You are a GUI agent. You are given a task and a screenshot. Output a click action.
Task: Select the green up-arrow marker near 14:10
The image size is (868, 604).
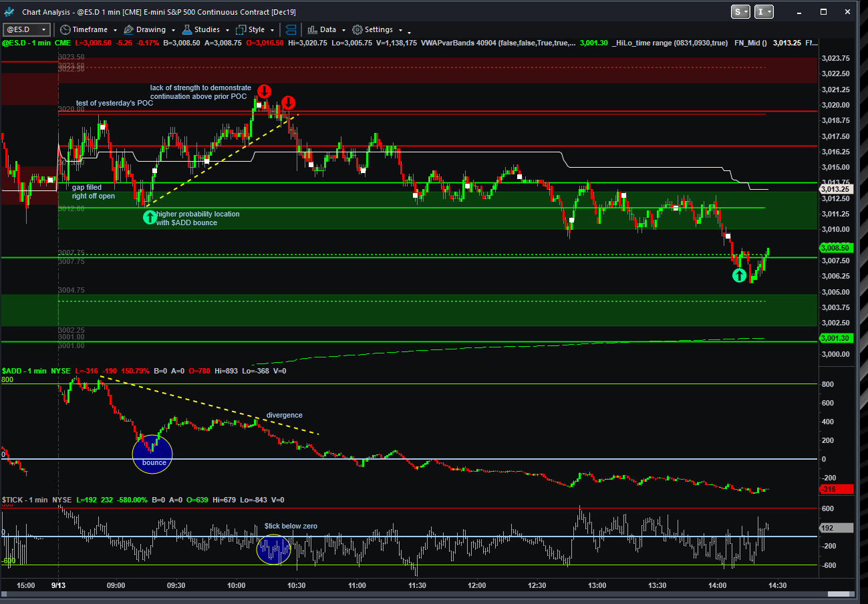(x=738, y=275)
